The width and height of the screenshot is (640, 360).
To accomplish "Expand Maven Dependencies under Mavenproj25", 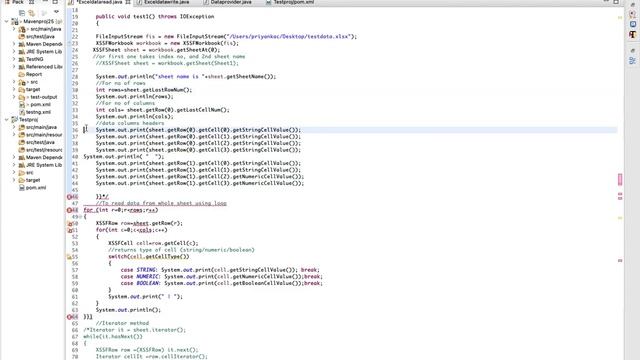I will [x=14, y=44].
